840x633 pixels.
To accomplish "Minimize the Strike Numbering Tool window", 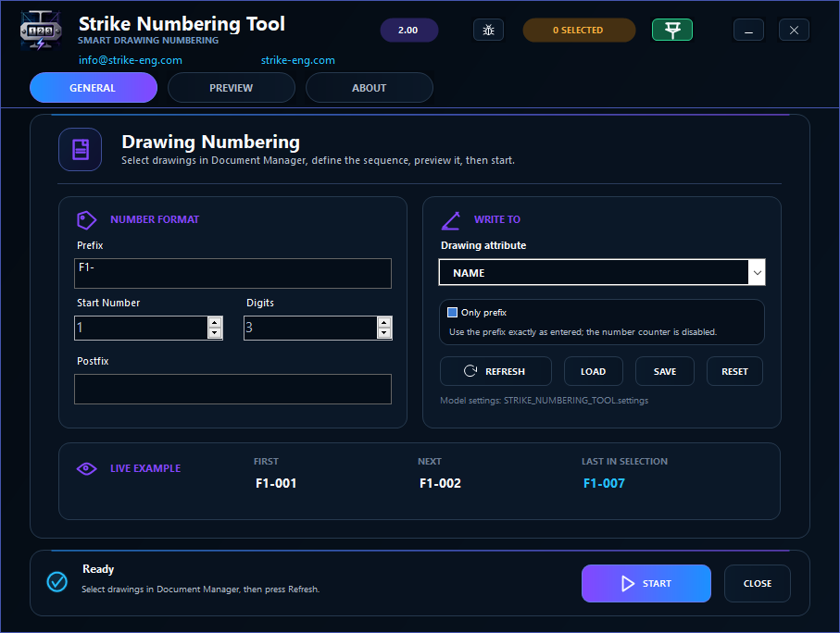I will 748,30.
